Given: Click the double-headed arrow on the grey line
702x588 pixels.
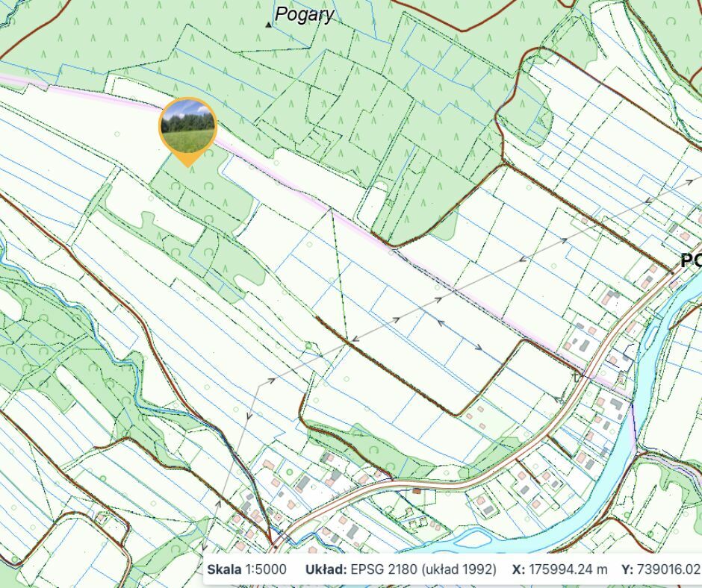Looking at the screenshot, I should click(459, 335).
